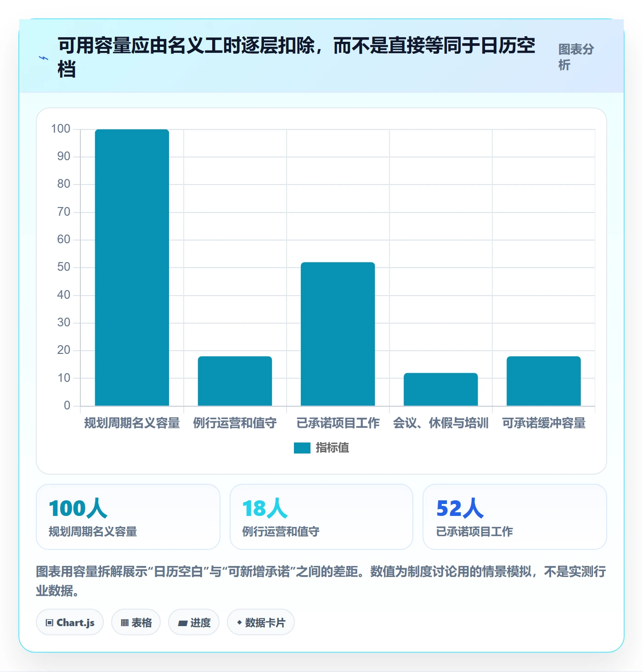Click the Chart.js tag chip
643x672 pixels.
pos(70,622)
